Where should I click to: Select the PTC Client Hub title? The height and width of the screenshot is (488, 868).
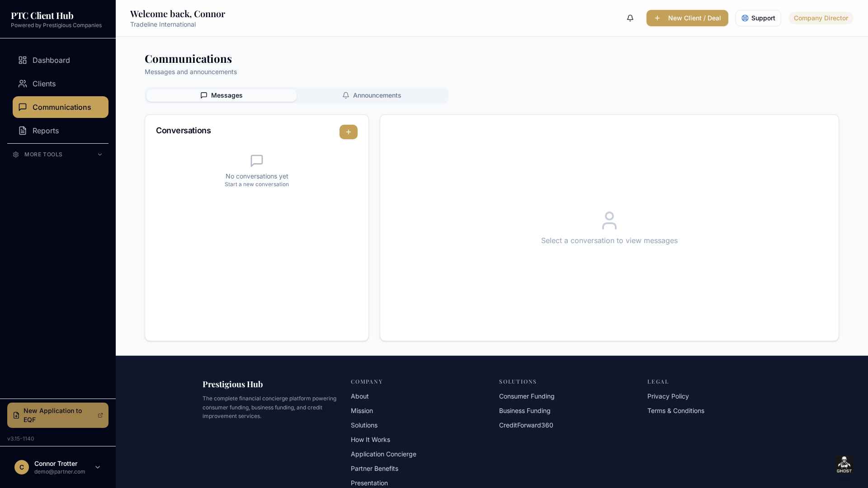42,15
